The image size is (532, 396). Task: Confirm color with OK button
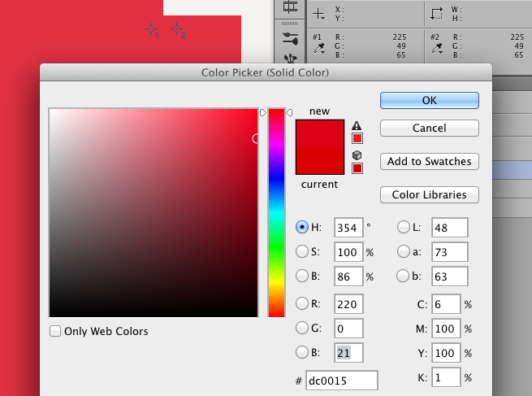pos(430,101)
